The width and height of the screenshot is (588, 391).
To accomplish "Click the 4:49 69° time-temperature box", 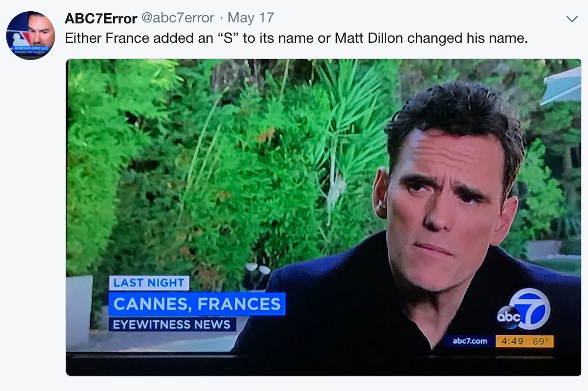I will (524, 341).
